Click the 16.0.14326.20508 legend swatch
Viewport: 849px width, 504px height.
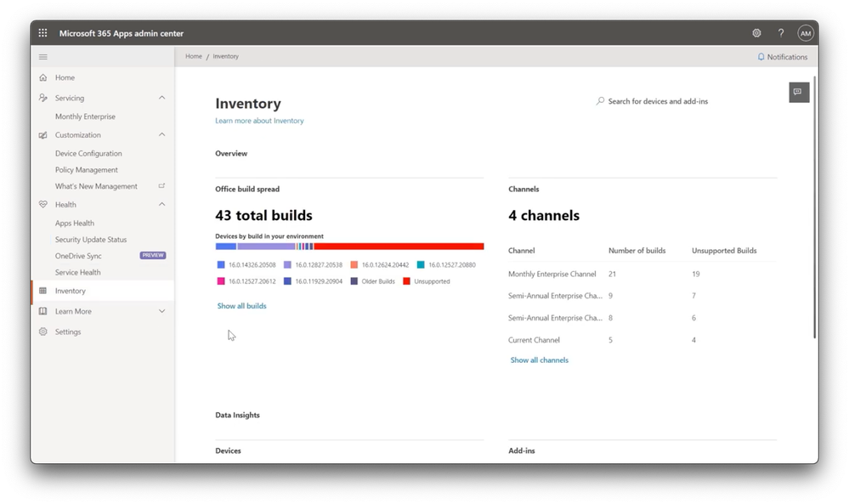pyautogui.click(x=221, y=264)
